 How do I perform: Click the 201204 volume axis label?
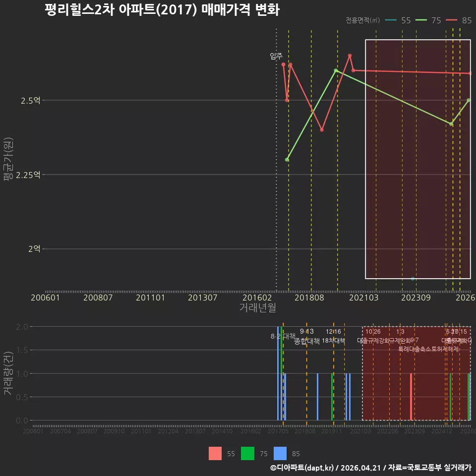click(168, 431)
